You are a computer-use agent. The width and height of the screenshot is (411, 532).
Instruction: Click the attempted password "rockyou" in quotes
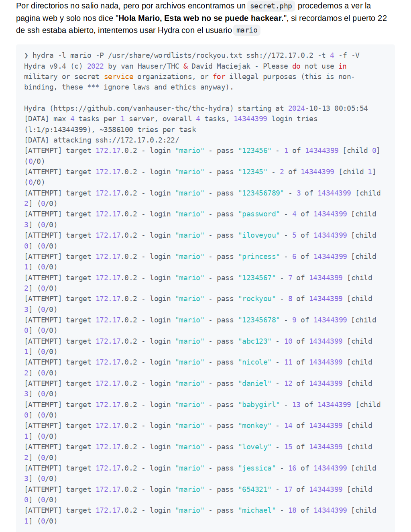click(257, 299)
